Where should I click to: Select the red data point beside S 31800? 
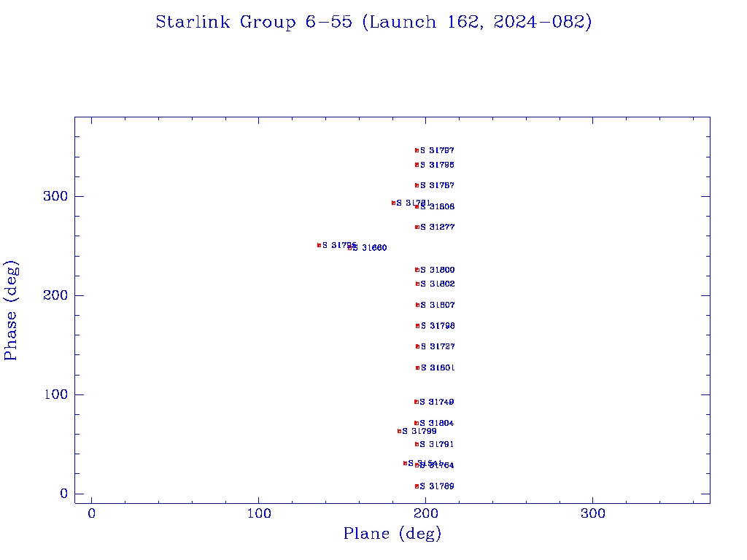[x=417, y=270]
